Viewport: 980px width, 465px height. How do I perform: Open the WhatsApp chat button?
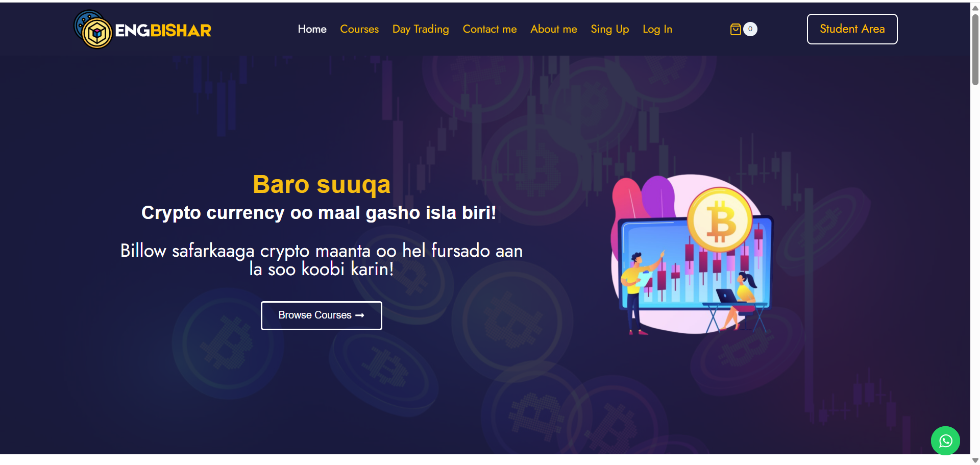click(945, 440)
